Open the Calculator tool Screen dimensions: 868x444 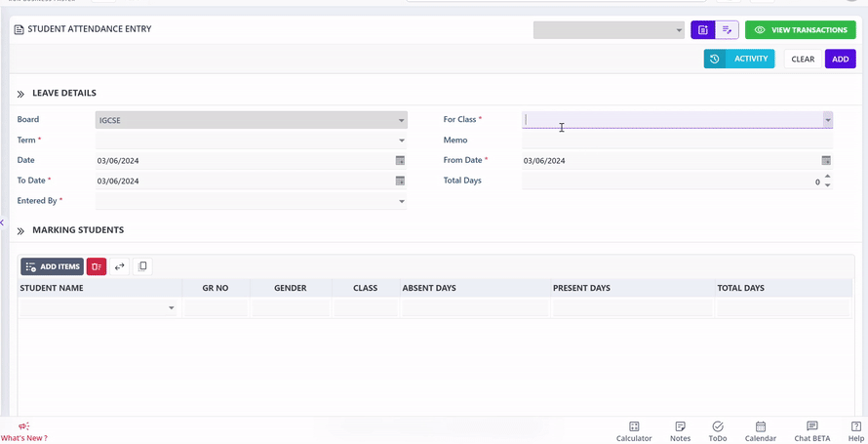pos(634,431)
